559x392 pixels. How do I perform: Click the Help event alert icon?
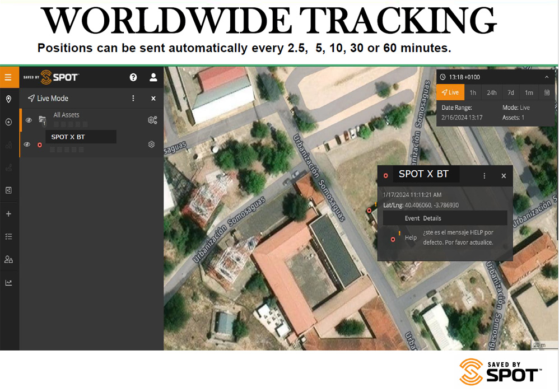395,237
